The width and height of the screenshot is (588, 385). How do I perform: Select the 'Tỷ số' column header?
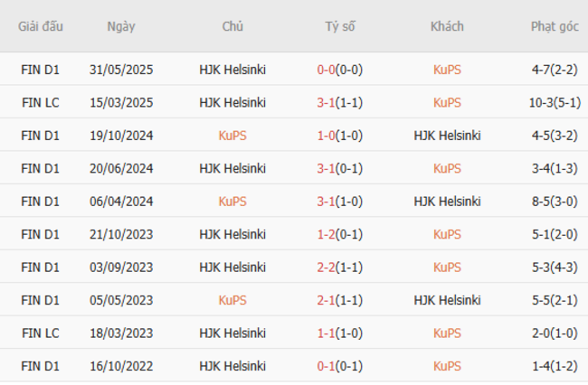tap(340, 26)
